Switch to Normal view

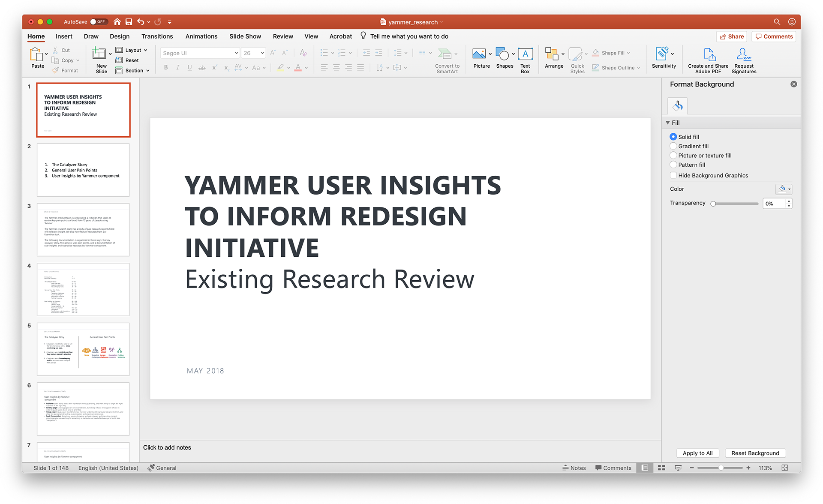(645, 468)
